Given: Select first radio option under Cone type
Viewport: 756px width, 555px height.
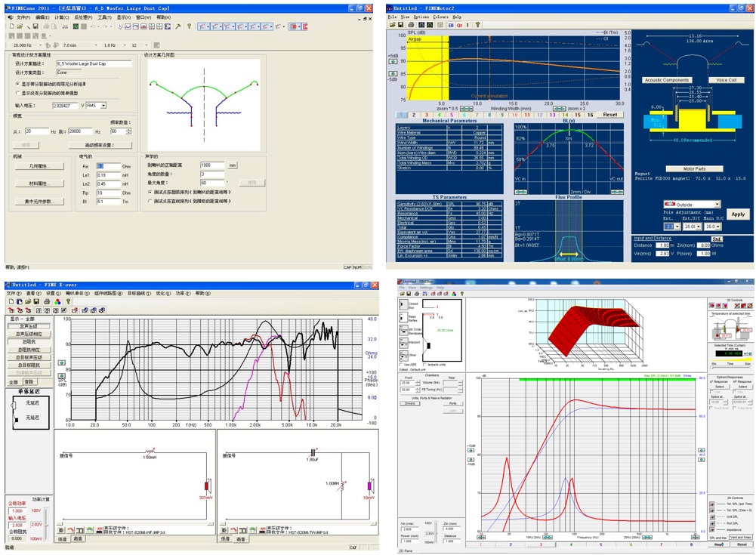Looking at the screenshot, I should point(18,84).
